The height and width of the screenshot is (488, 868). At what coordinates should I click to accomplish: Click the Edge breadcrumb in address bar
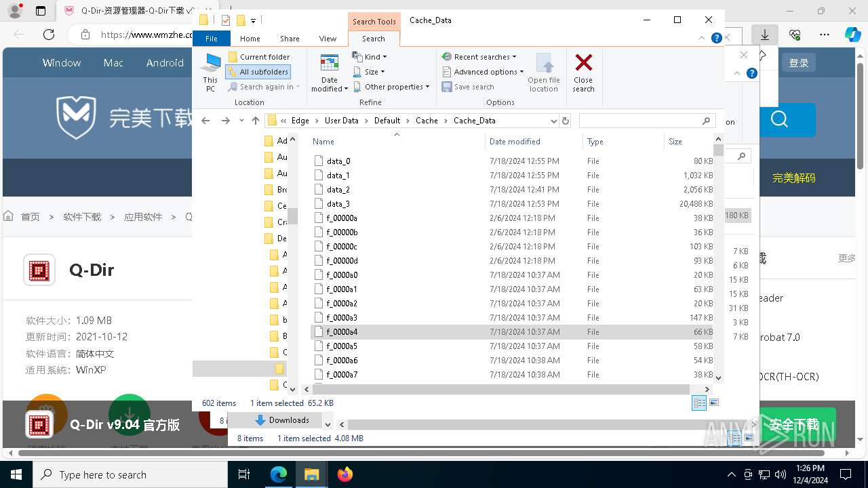click(300, 121)
